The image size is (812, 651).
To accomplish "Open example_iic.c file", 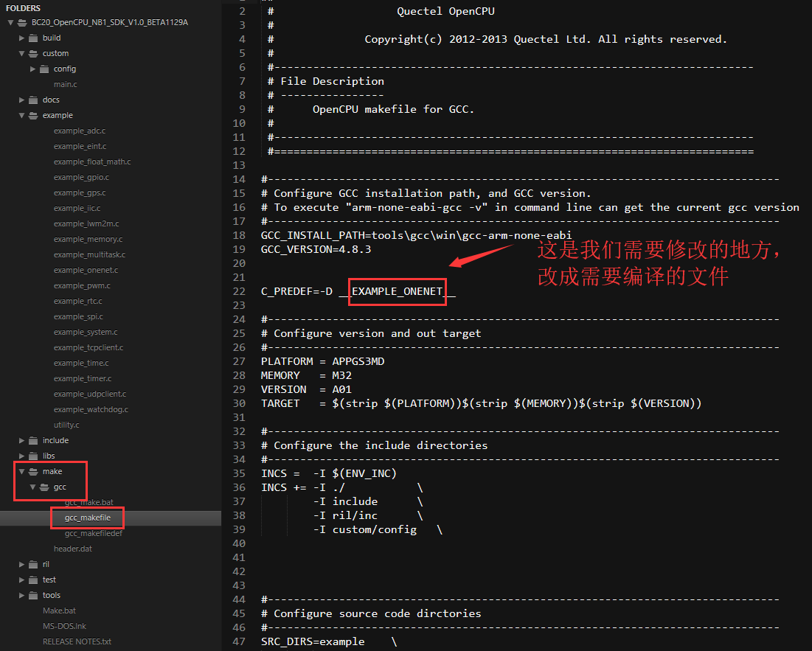I will coord(77,208).
